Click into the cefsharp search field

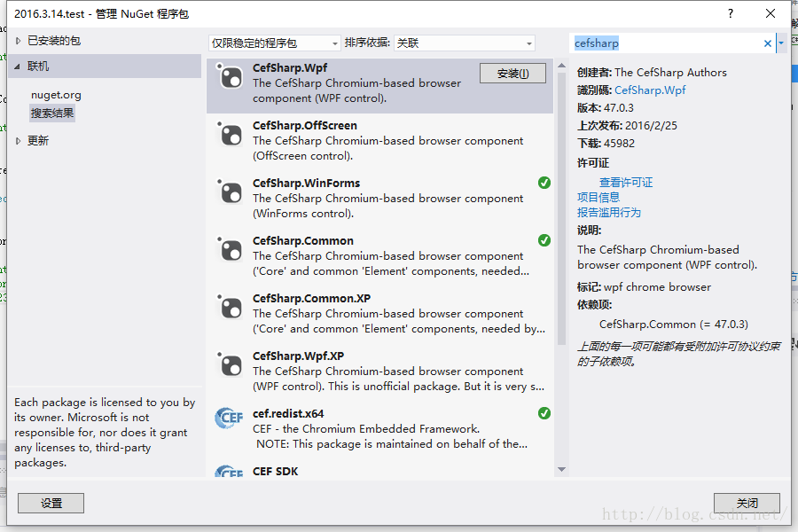667,43
